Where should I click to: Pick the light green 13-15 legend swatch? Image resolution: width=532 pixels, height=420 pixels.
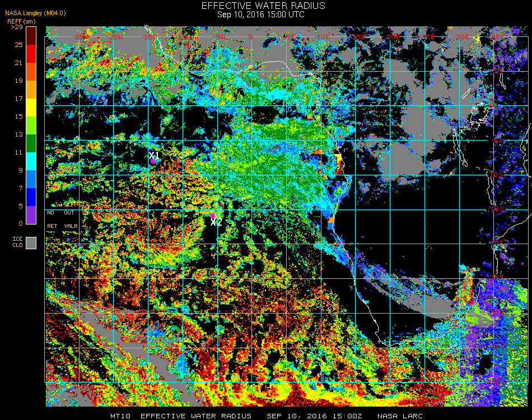(31, 125)
